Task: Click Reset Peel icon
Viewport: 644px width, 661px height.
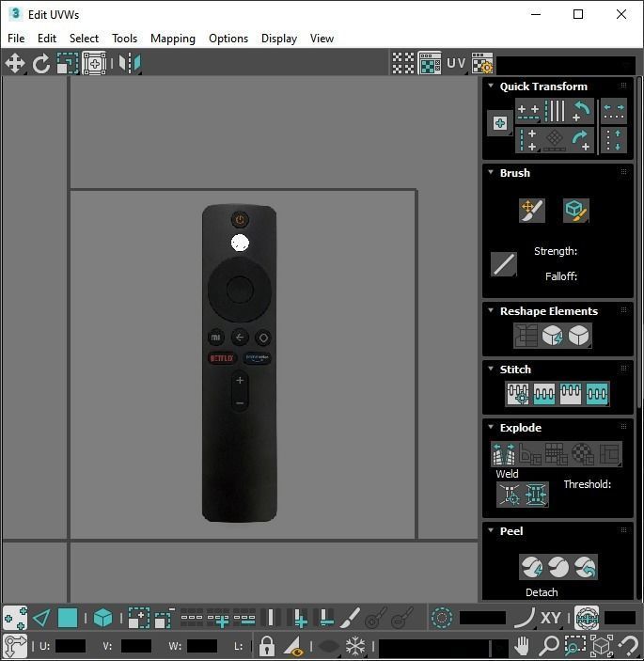Action: pyautogui.click(x=585, y=567)
